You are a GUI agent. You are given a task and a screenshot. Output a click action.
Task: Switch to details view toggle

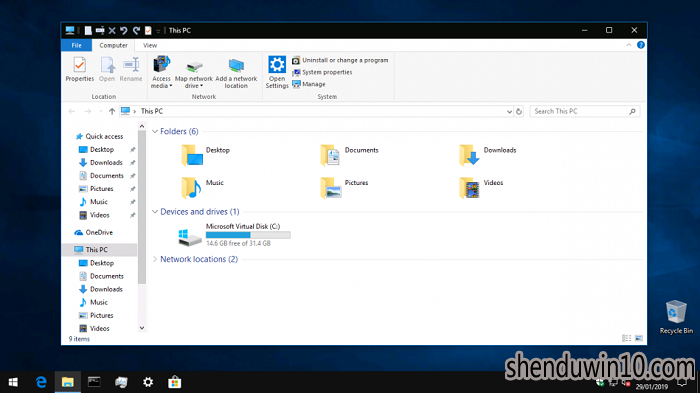tap(626, 339)
